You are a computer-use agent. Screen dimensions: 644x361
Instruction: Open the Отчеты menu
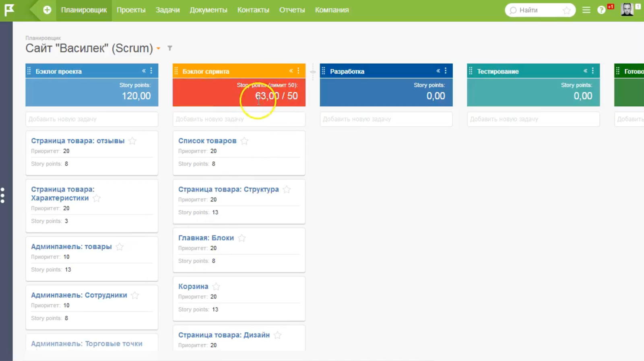pyautogui.click(x=292, y=10)
